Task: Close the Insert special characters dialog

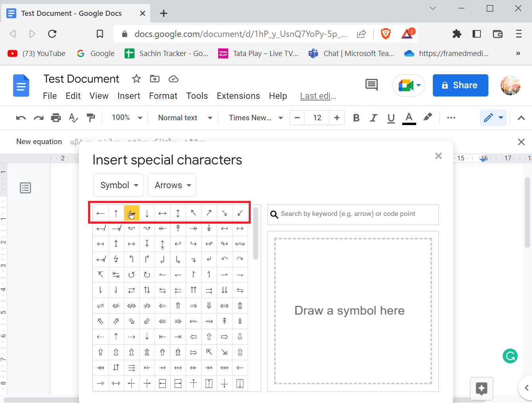Action: tap(438, 156)
